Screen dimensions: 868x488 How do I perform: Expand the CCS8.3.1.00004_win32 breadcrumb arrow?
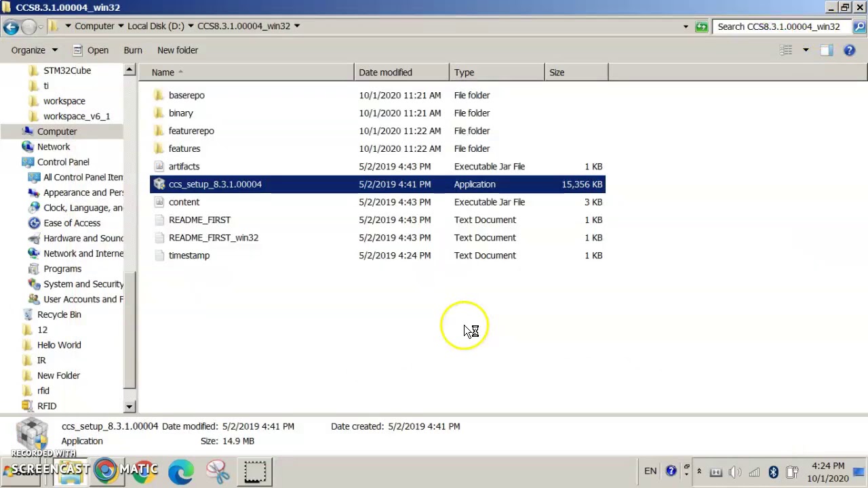296,26
